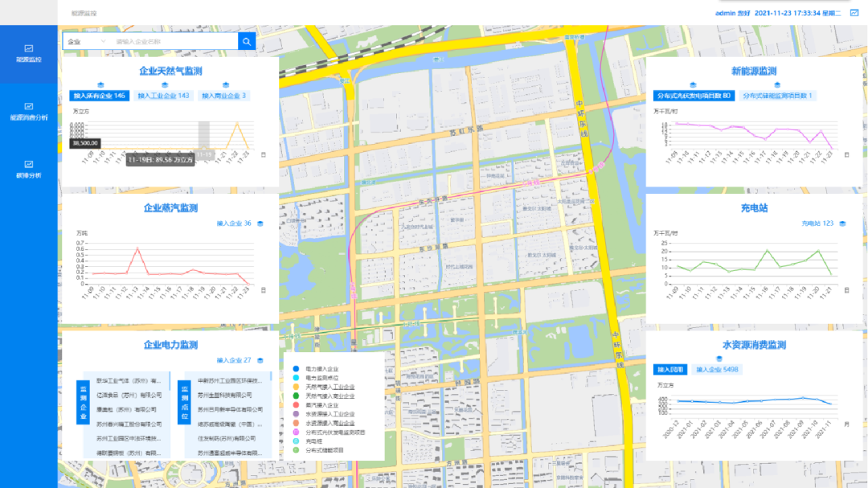868x488 pixels.
Task: Toggle the 接入企业 5498 water option
Action: click(x=717, y=370)
